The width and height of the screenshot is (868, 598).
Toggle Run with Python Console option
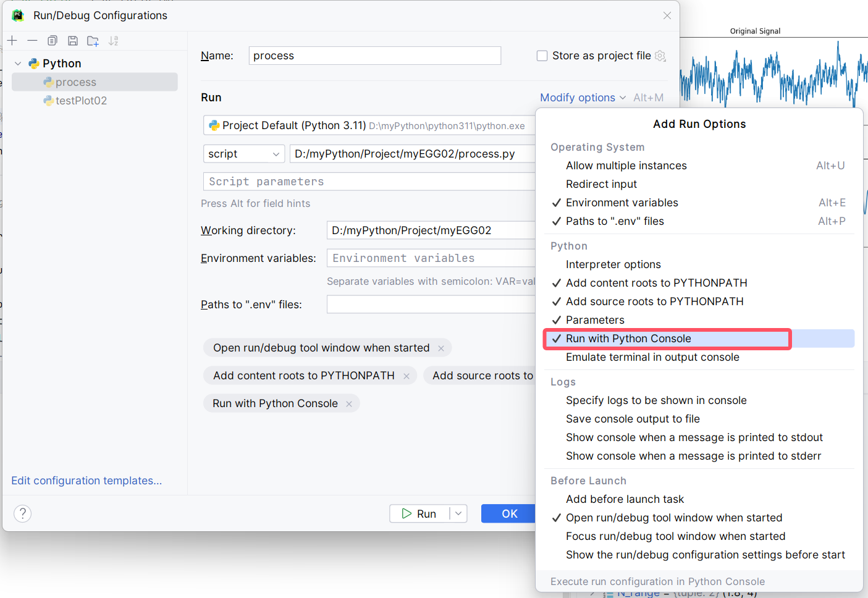pyautogui.click(x=699, y=339)
